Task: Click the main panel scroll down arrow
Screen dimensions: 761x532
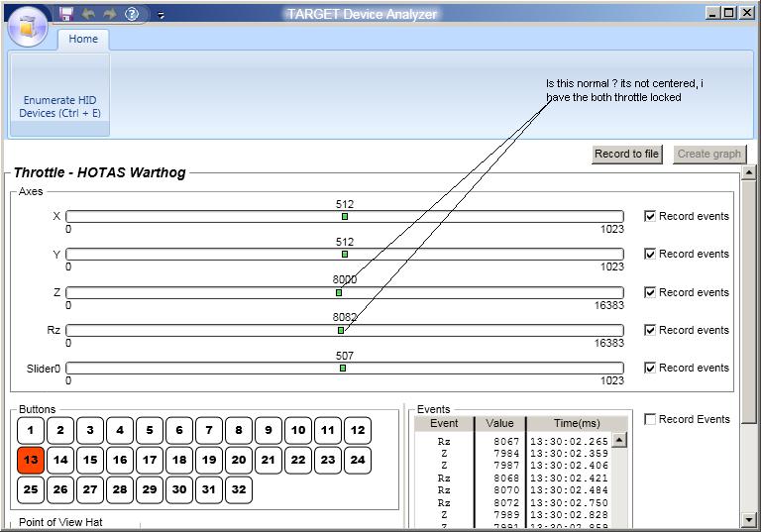Action: 749,521
